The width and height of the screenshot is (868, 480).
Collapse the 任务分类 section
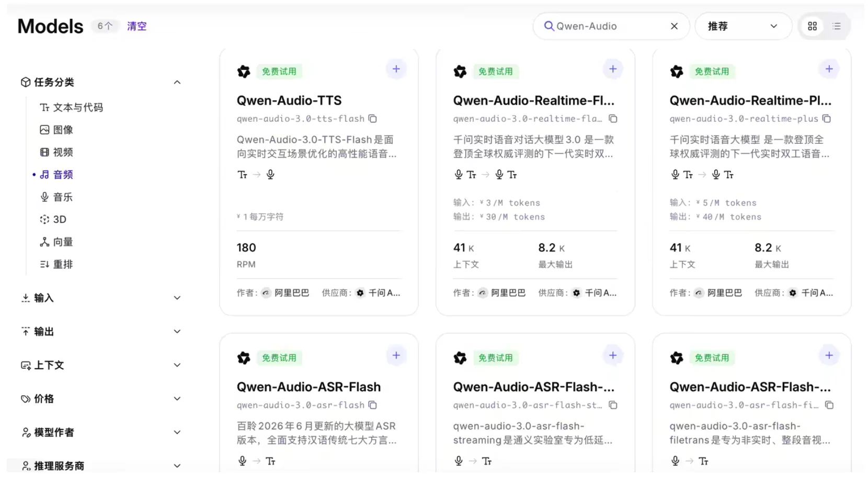point(177,82)
